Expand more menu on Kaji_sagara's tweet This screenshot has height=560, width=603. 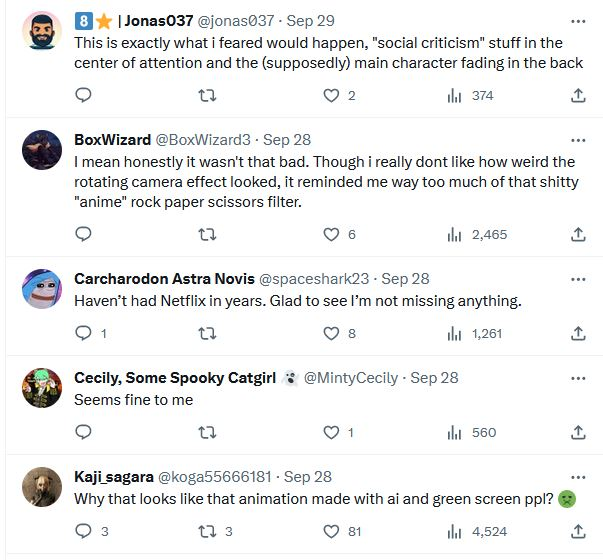click(578, 477)
